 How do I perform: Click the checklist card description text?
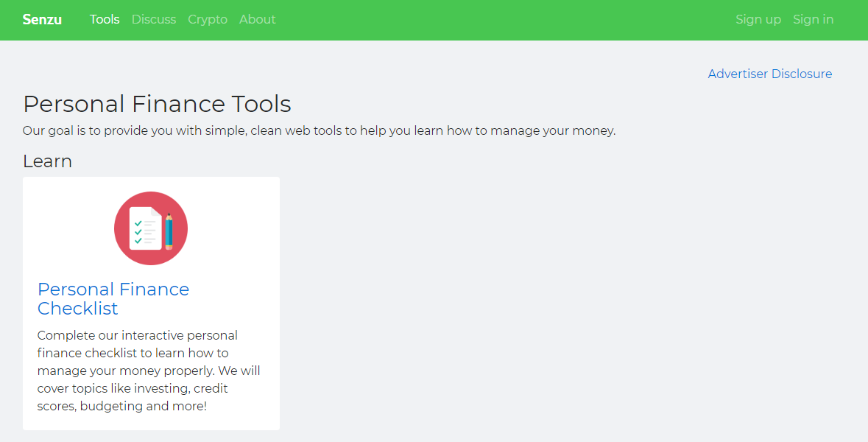click(x=149, y=371)
